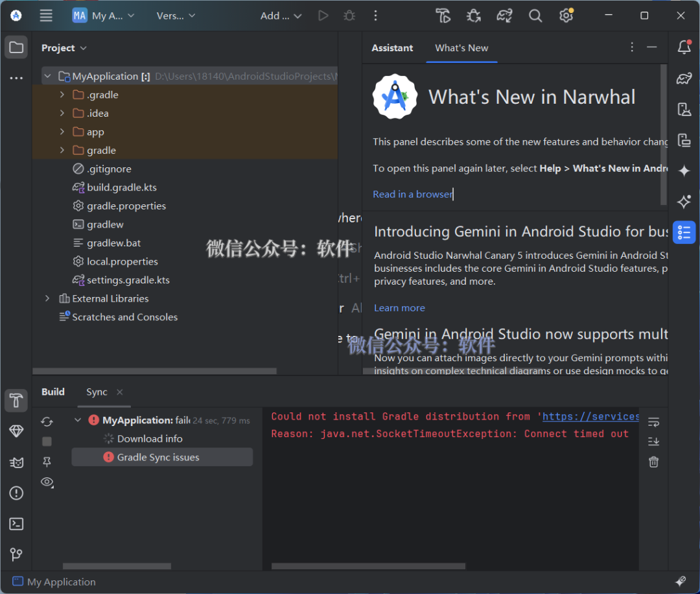Viewport: 700px width, 594px height.
Task: Expand External Libraries node
Action: (47, 298)
